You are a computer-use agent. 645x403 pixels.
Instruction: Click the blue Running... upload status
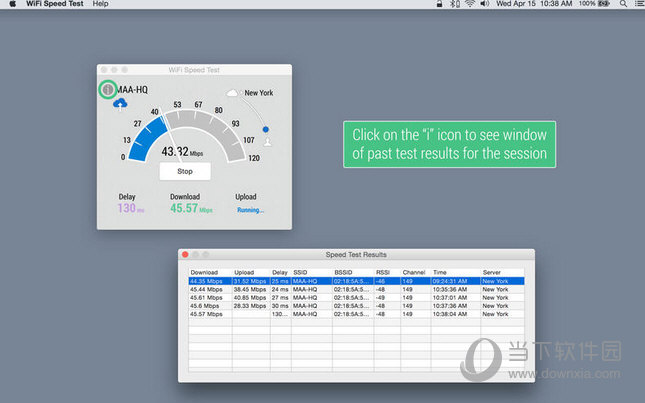coord(250,210)
